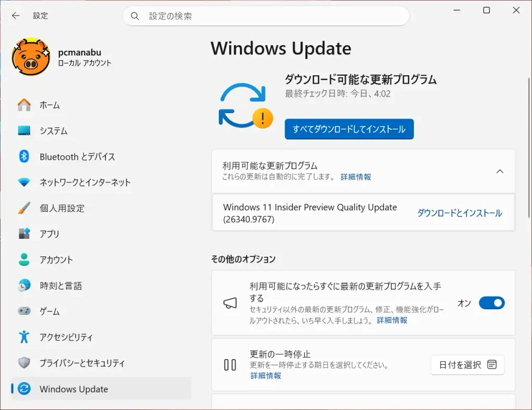Click the megaphone icon
This screenshot has height=410, width=532.
tap(230, 303)
